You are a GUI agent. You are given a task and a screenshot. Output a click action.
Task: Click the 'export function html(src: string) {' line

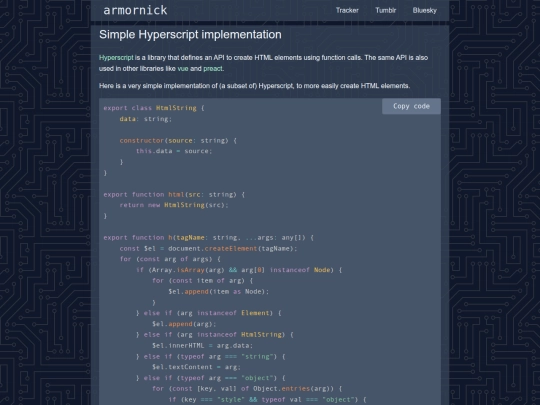(x=174, y=195)
